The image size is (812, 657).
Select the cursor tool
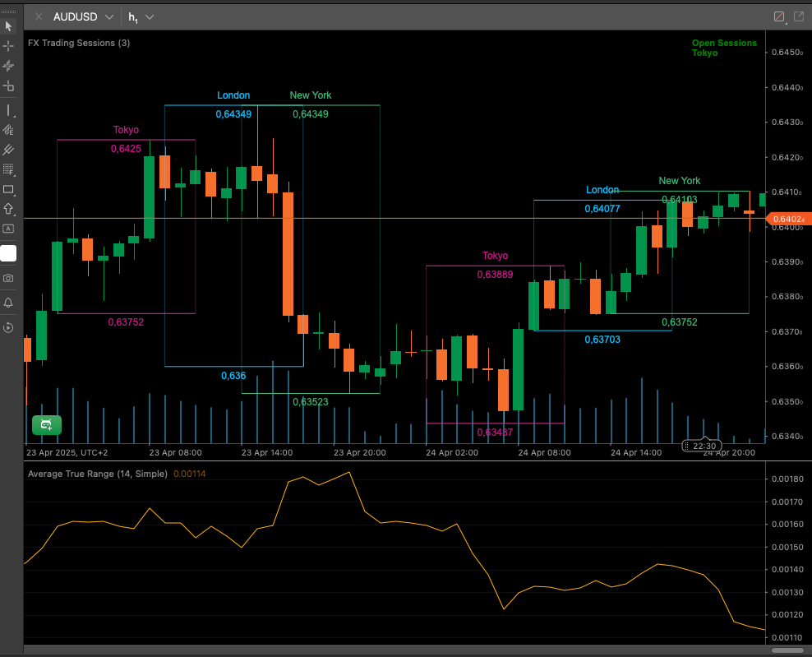8,25
